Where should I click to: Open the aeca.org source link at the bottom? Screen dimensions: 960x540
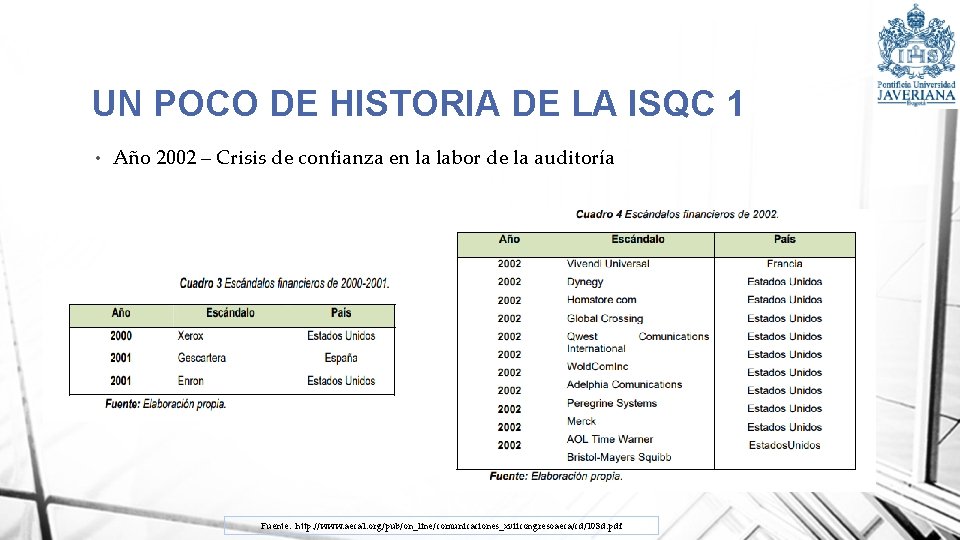[x=441, y=526]
